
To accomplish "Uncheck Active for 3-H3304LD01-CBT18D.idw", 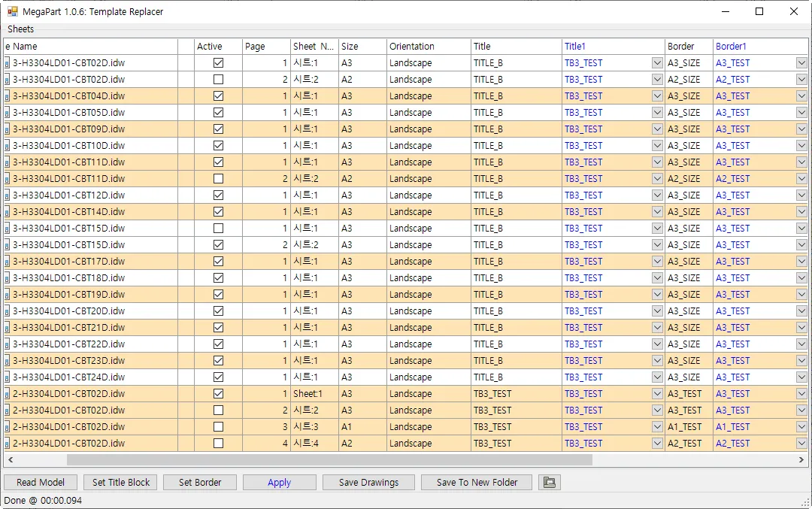I will 219,278.
